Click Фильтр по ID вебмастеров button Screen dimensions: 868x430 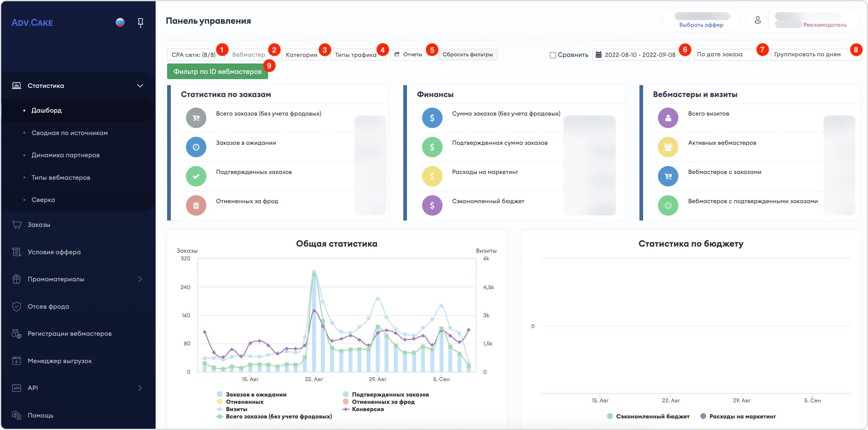tap(217, 71)
